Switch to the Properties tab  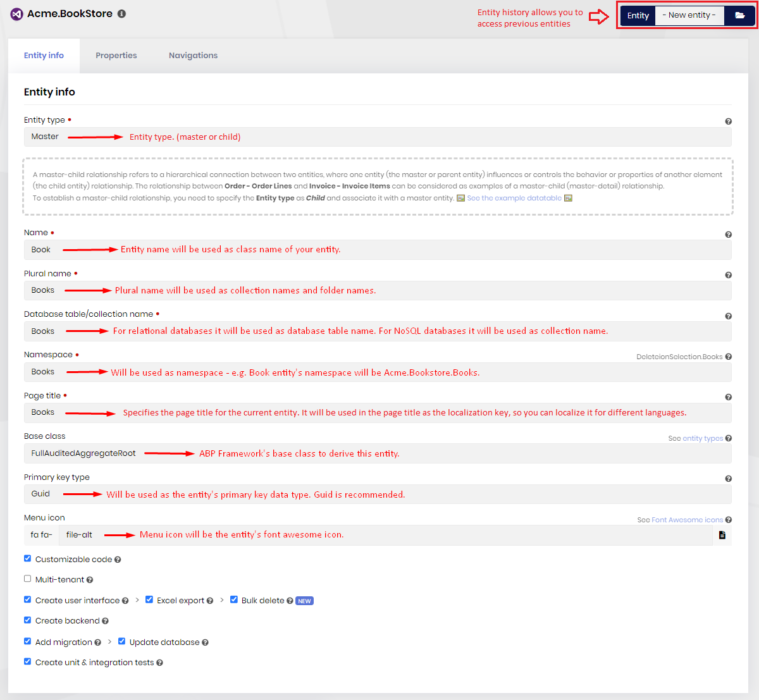point(116,56)
